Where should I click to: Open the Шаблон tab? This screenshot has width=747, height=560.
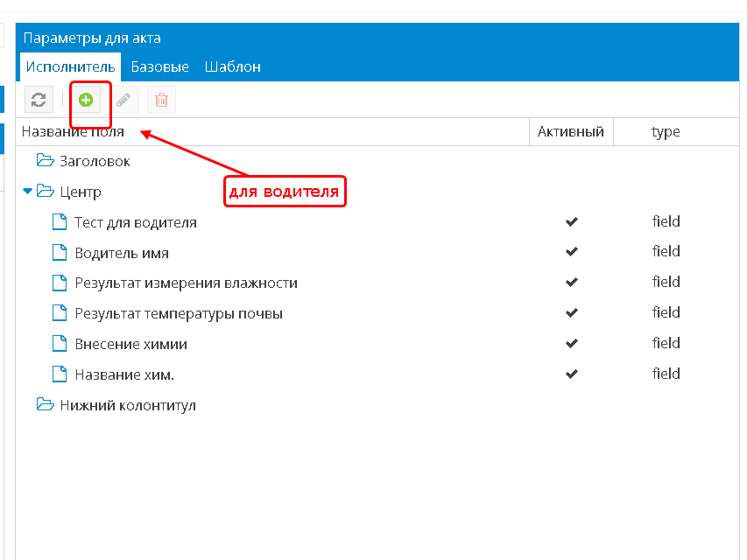click(233, 66)
